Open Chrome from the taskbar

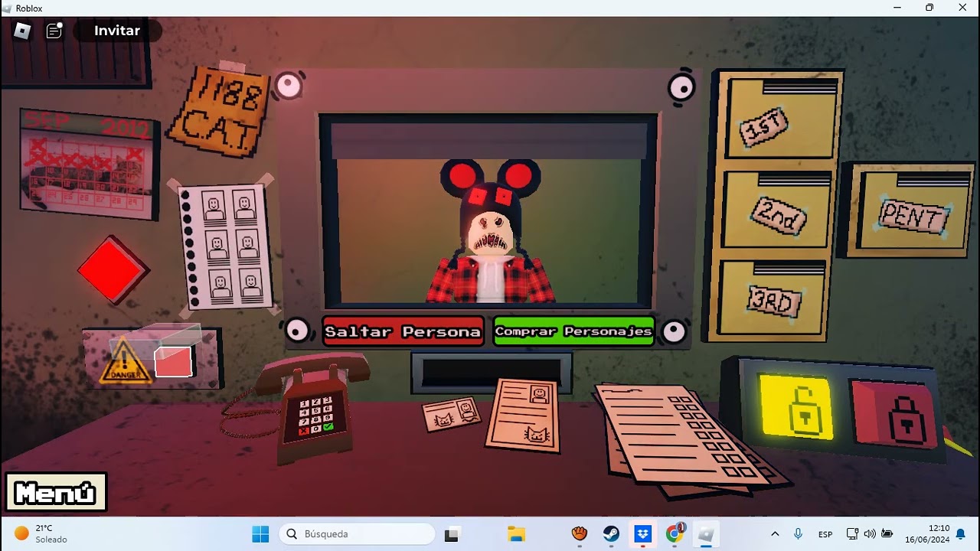click(x=675, y=533)
